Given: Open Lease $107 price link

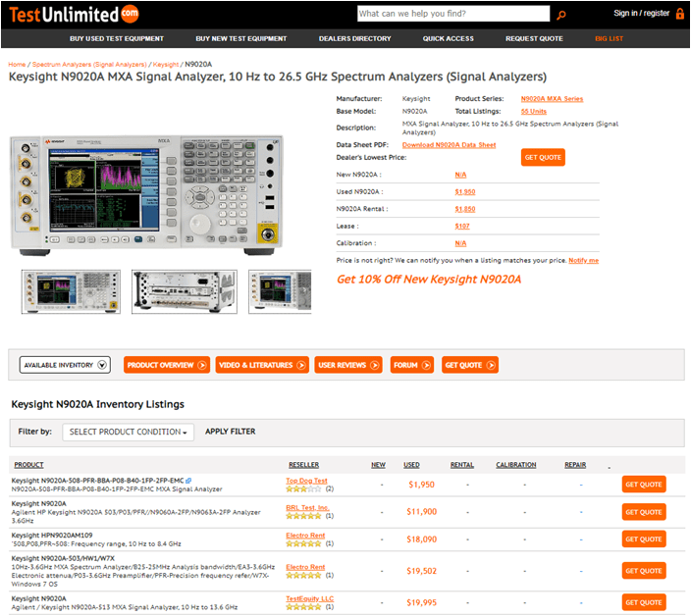Looking at the screenshot, I should point(462,227).
